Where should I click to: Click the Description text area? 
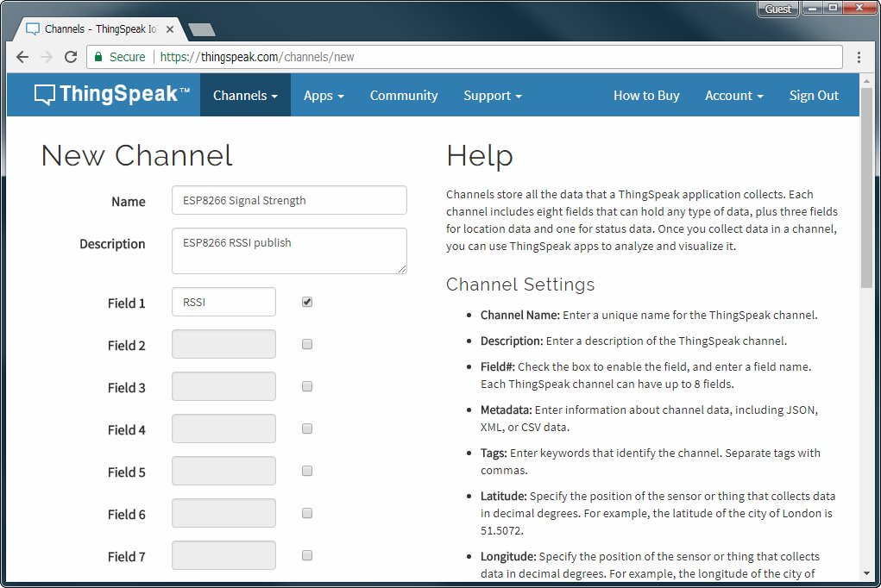289,251
